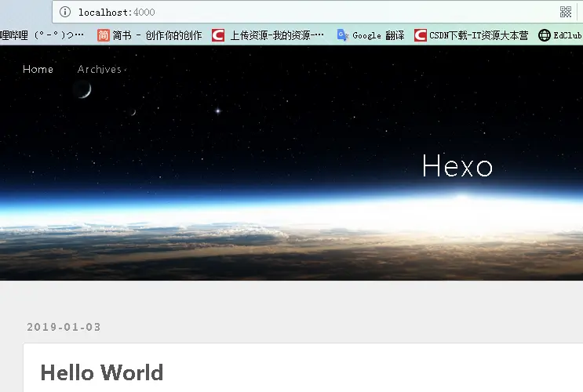Go to the Home menu item
The image size is (583, 392).
pos(38,69)
